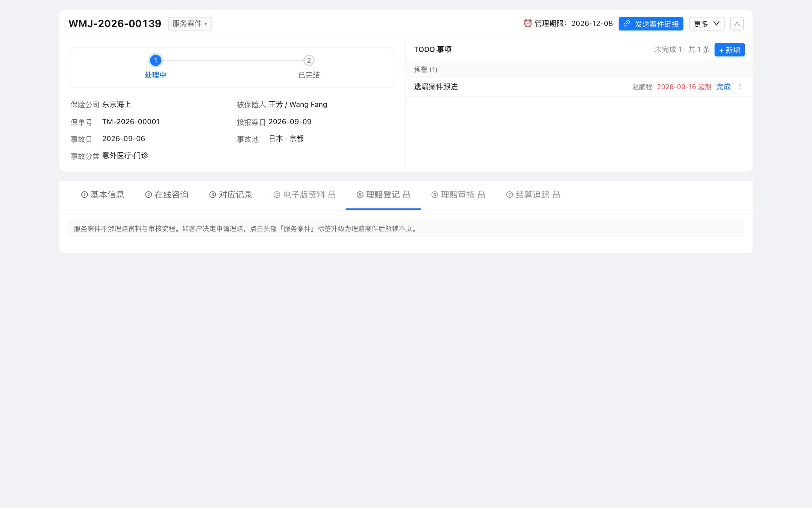Switch to the 理赔登记 tab

pos(383,195)
